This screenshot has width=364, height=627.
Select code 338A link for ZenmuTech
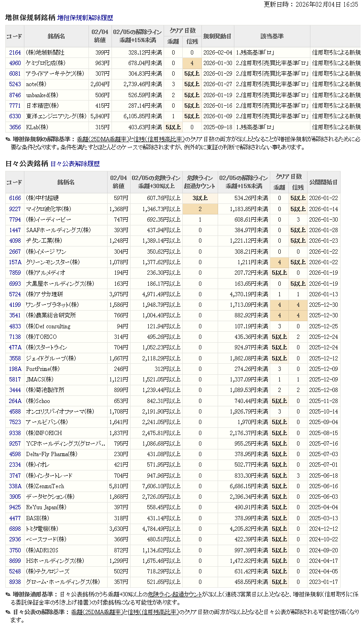(15, 486)
